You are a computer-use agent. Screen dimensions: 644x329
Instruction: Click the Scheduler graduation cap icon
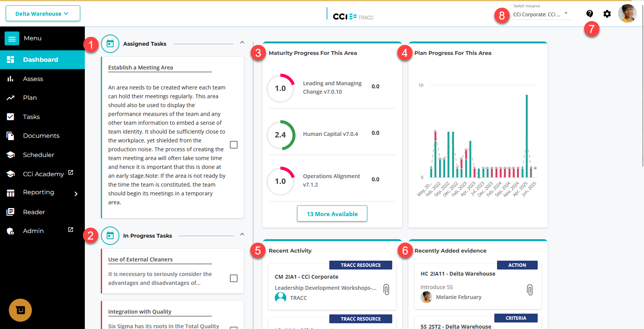[10, 155]
